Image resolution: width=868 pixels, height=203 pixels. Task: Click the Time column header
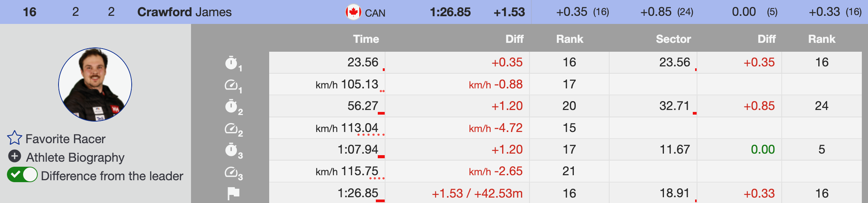tap(366, 39)
